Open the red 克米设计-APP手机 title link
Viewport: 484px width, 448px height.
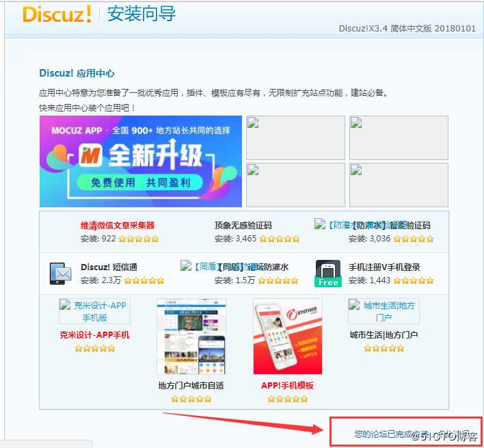pyautogui.click(x=94, y=335)
